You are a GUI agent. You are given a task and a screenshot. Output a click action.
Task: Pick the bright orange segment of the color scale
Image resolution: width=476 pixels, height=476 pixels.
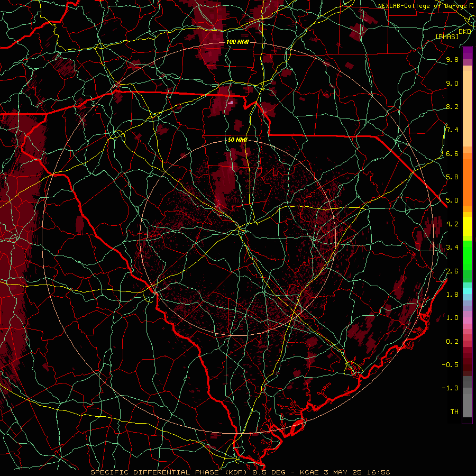(467, 182)
